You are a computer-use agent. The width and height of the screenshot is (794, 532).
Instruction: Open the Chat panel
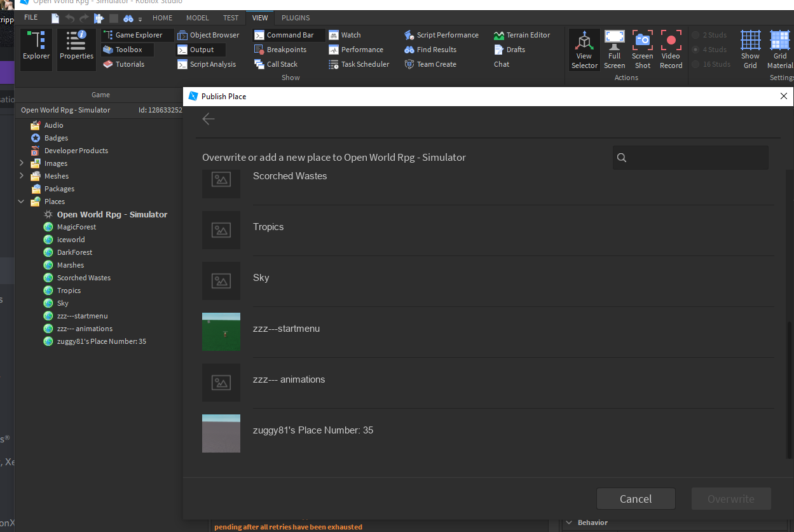click(x=502, y=64)
